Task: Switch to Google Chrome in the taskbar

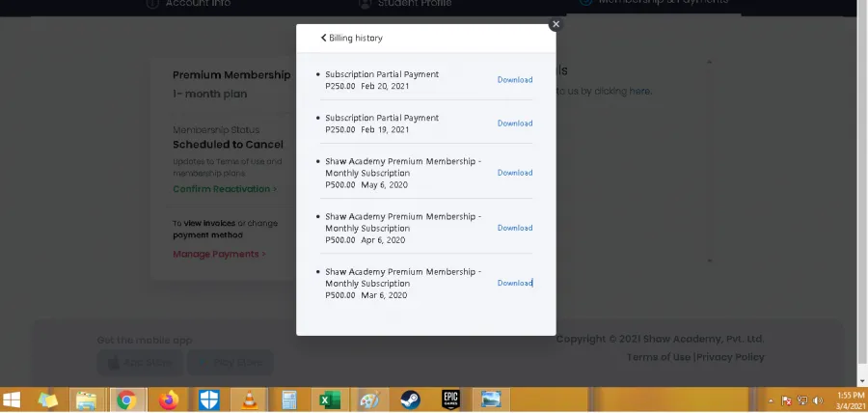Action: pyautogui.click(x=126, y=399)
